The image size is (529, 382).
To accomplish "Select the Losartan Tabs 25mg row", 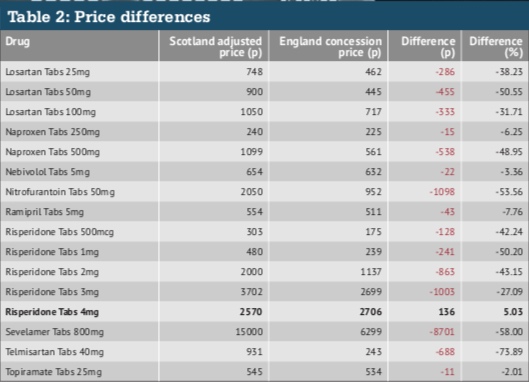I will pos(264,72).
